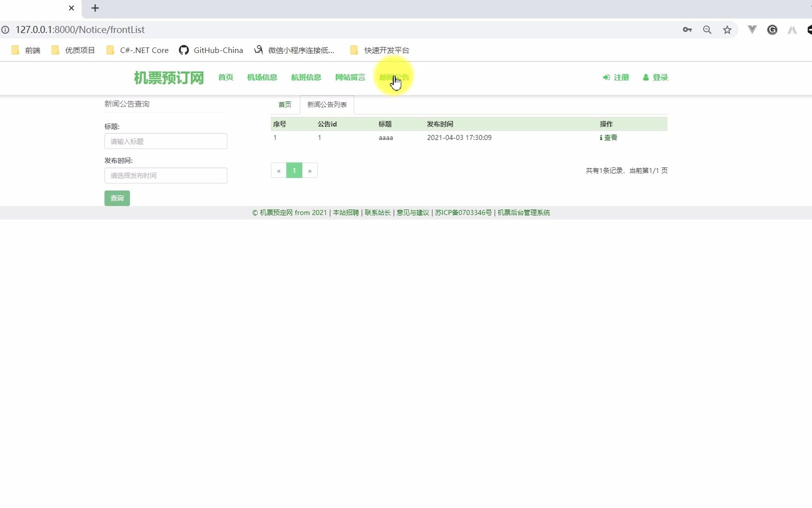812x508 pixels.
Task: Click the 新闻公告查询 panel heading
Action: 127,104
